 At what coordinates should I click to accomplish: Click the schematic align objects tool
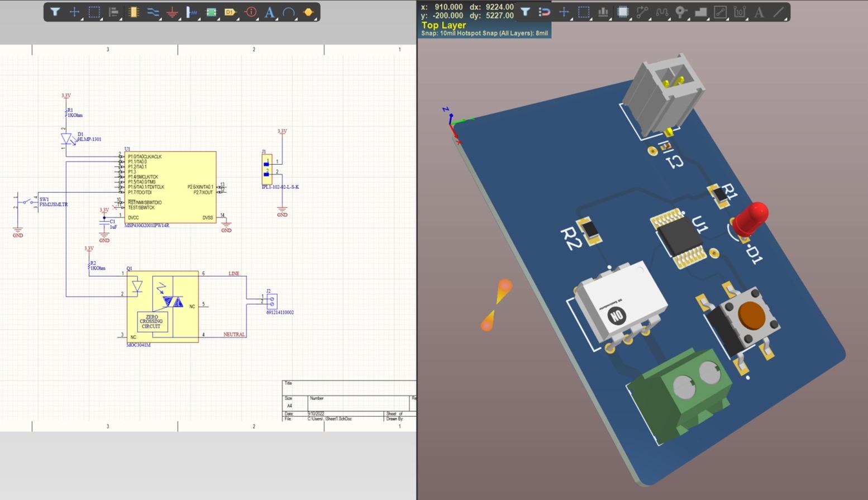point(113,12)
